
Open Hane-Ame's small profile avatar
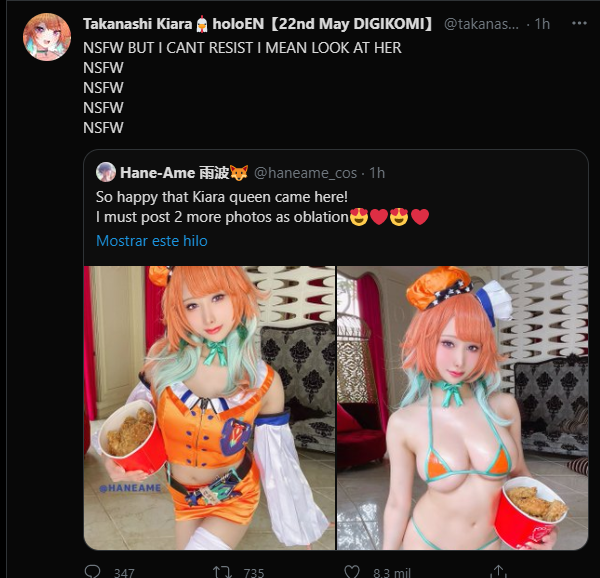click(x=106, y=172)
